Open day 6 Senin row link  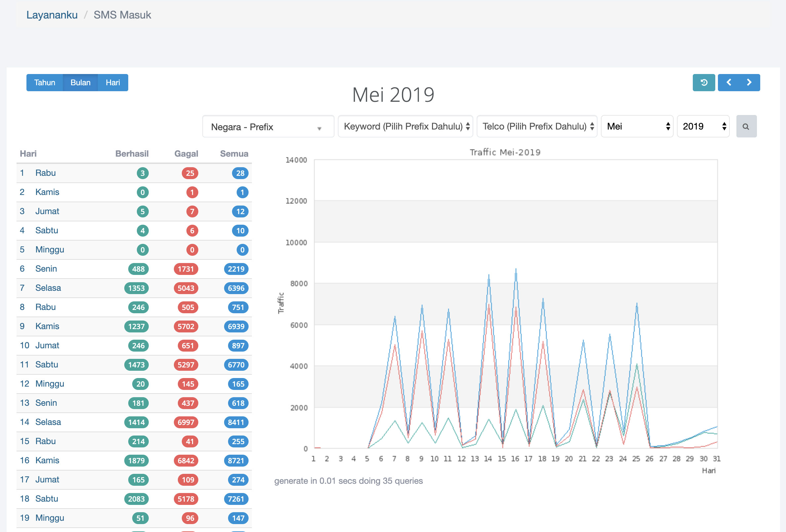point(46,269)
